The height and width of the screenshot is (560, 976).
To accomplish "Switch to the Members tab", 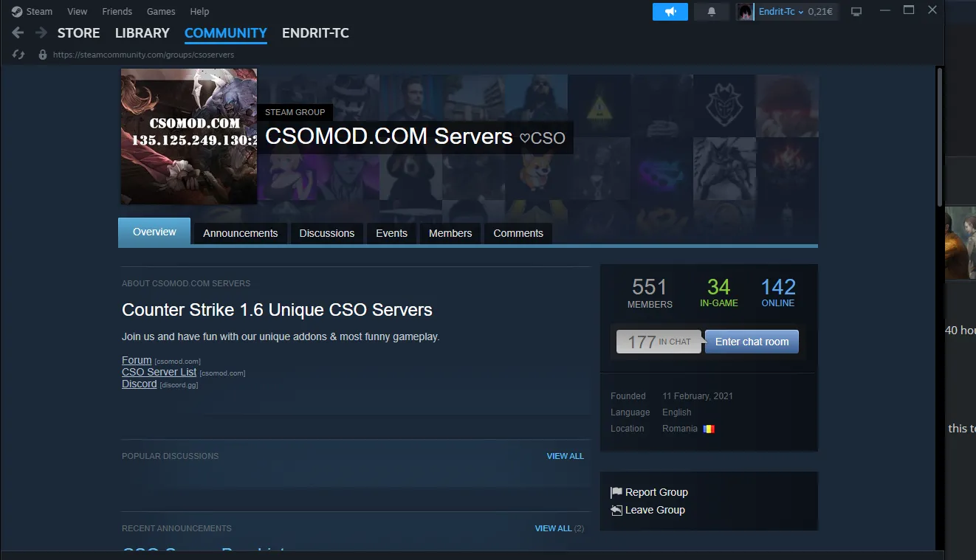I will (450, 233).
